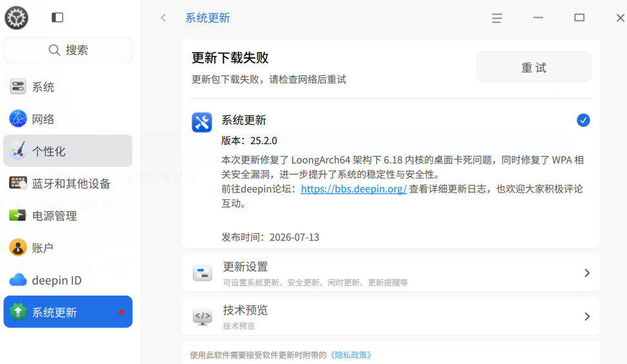The height and width of the screenshot is (364, 627).
Task: Expand 技术预览 with its chevron
Action: [x=587, y=316]
